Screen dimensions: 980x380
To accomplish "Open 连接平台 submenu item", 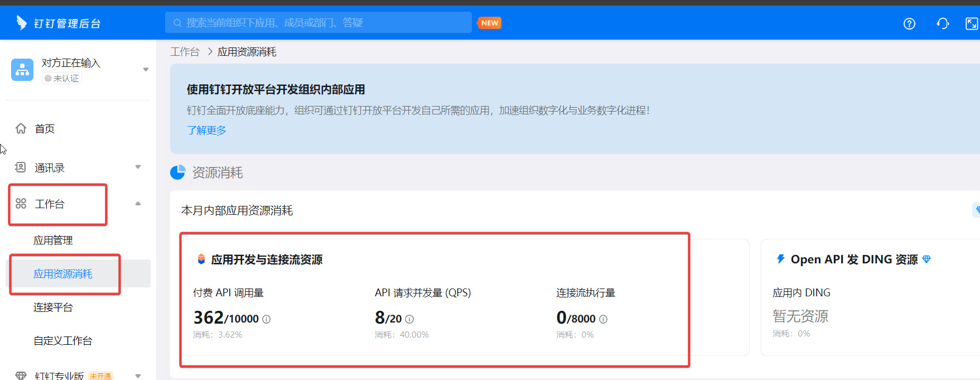I will click(x=53, y=307).
